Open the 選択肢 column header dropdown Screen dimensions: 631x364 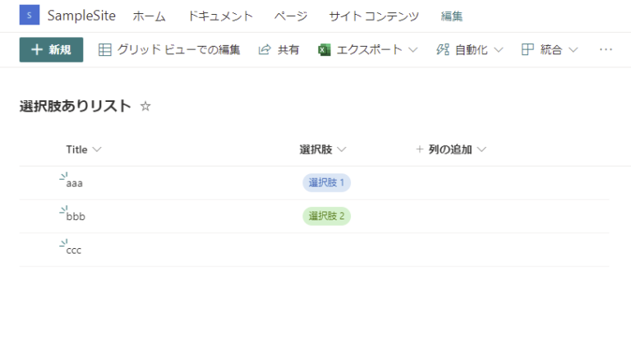pyautogui.click(x=324, y=150)
